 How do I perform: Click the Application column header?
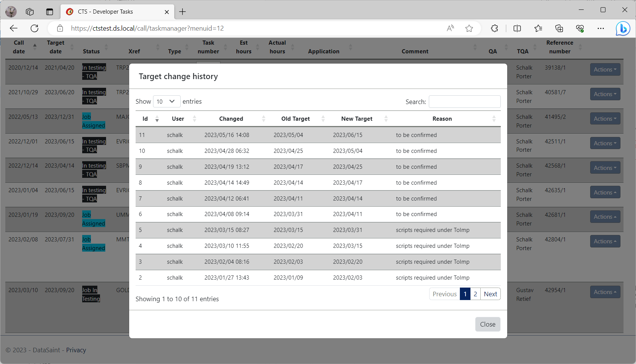pos(323,51)
